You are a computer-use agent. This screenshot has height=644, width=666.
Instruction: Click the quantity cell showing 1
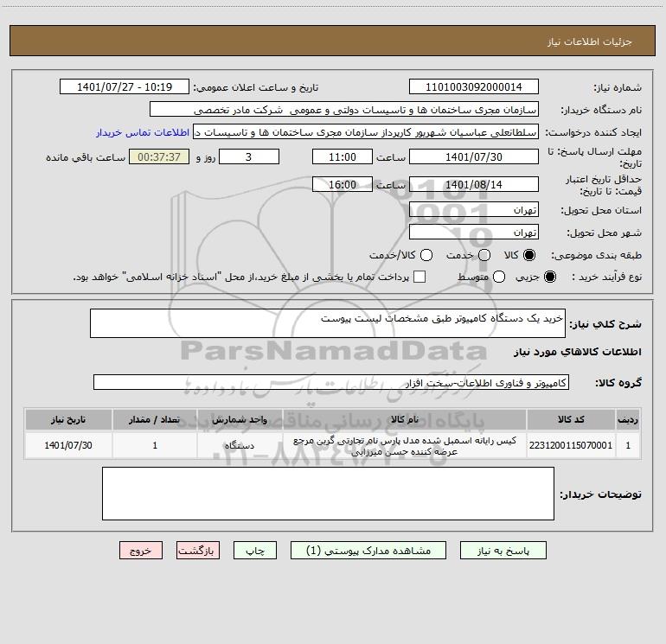[x=155, y=445]
